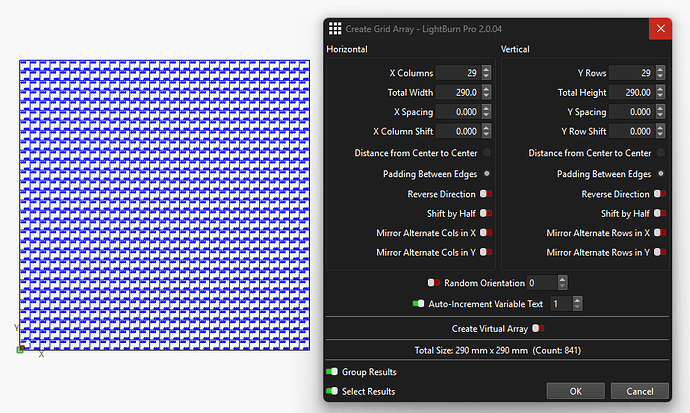This screenshot has height=413, width=690.
Task: Turn on Create Virtual Array
Action: (x=538, y=328)
